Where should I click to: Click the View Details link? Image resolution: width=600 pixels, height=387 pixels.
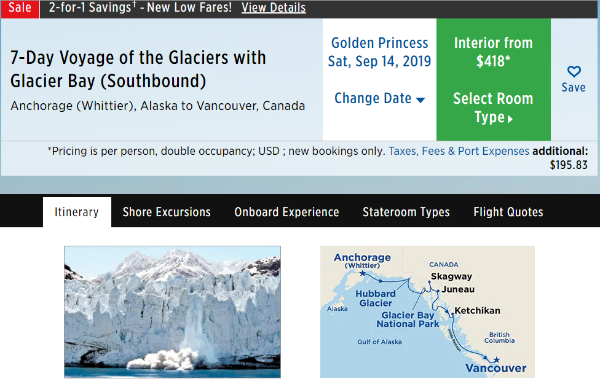[x=274, y=8]
